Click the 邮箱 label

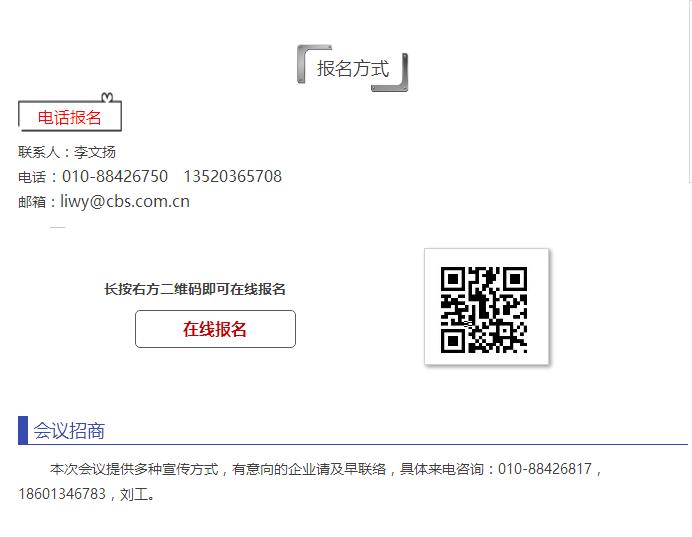(x=32, y=202)
